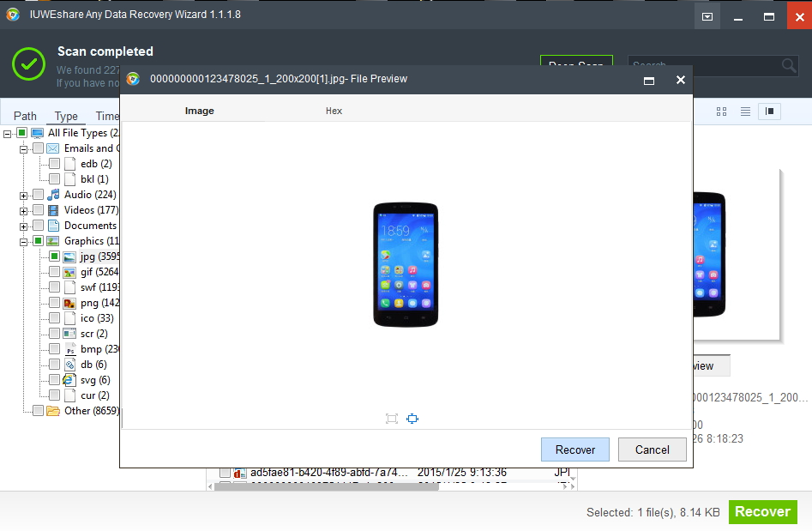
Task: Click the Audio category music icon
Action: (x=53, y=195)
